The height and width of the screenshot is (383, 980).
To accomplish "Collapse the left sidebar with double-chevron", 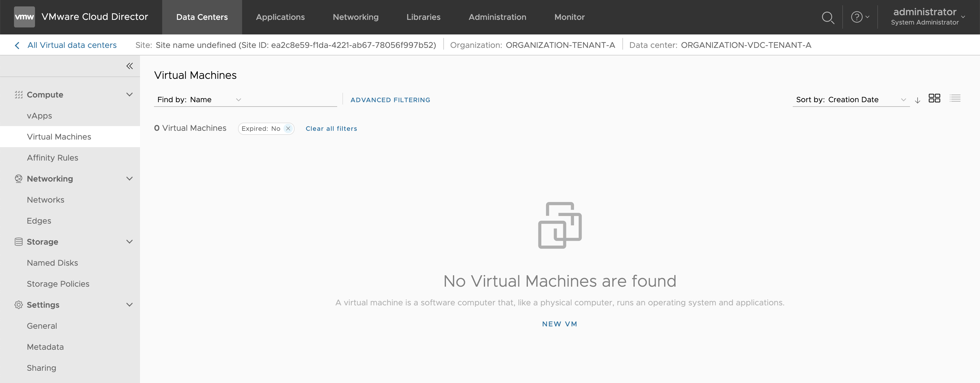I will click(129, 66).
